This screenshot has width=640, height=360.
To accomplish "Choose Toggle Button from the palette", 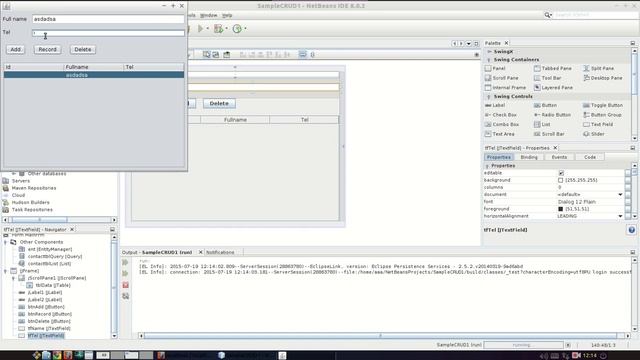I will pyautogui.click(x=602, y=105).
